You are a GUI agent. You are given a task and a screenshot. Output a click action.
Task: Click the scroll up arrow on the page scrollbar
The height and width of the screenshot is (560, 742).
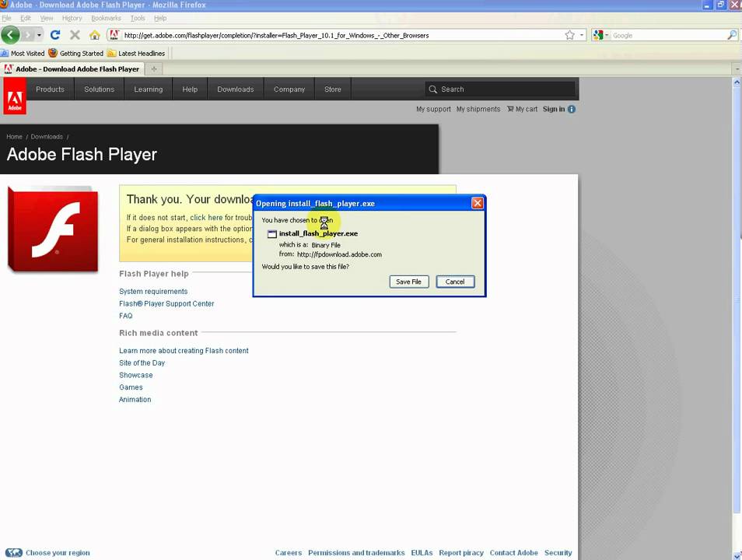pyautogui.click(x=737, y=82)
